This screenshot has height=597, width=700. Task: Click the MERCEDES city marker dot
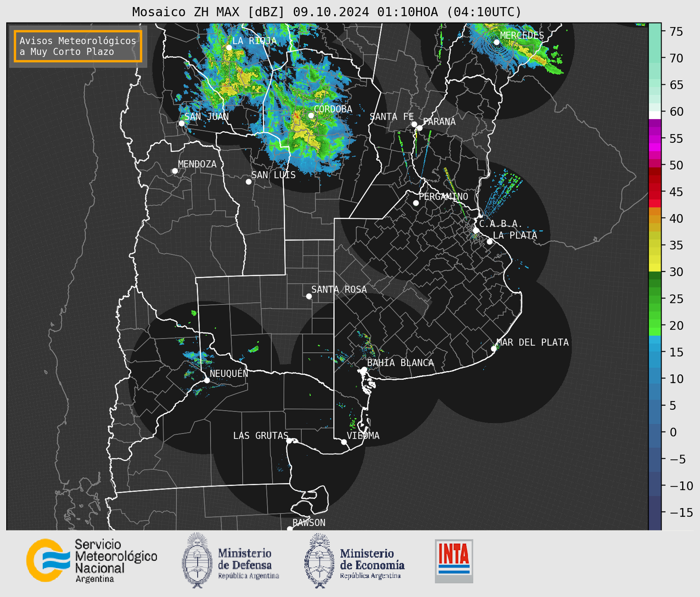point(497,42)
